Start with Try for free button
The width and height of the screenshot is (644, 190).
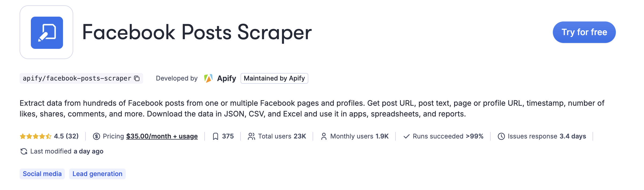click(584, 32)
